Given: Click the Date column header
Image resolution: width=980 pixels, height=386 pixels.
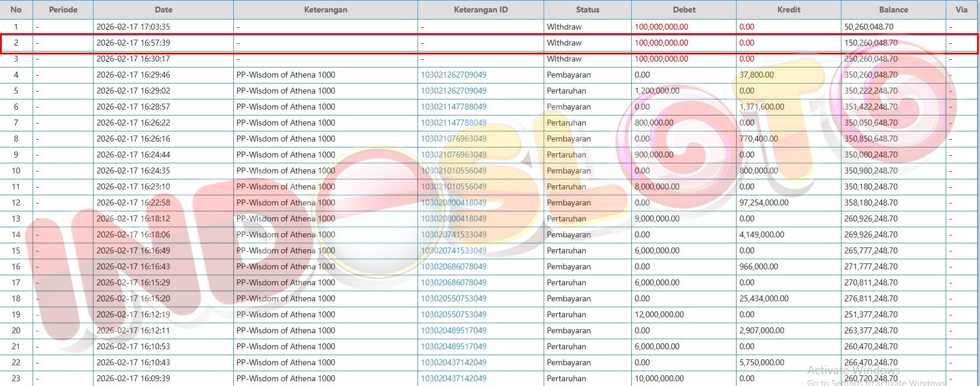Looking at the screenshot, I should (163, 9).
